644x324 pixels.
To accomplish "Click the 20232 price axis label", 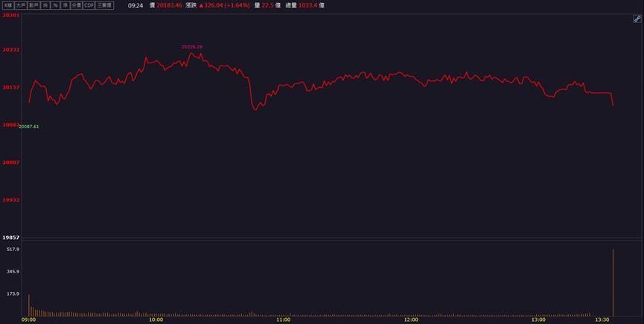I will pyautogui.click(x=11, y=50).
